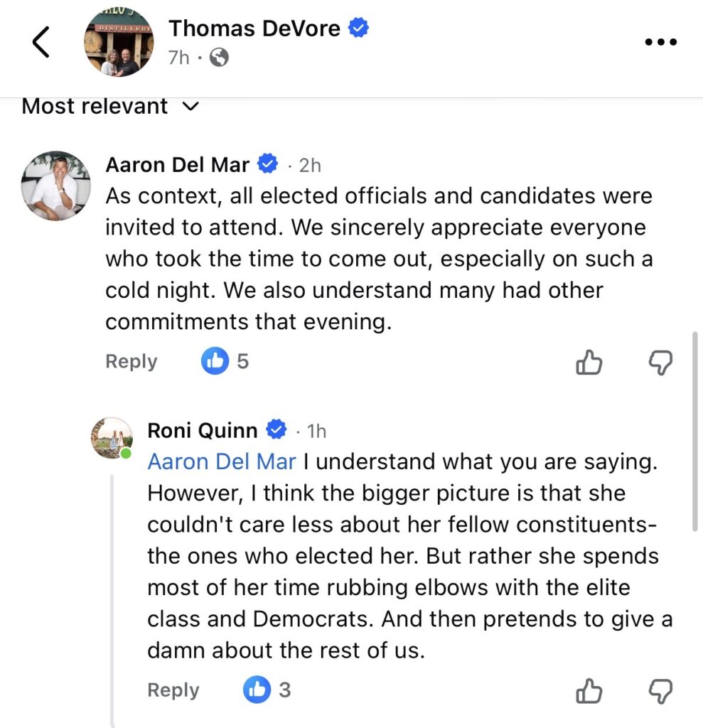Screen dimensions: 703x728
Task: Tap the back arrow icon
Action: coord(41,43)
